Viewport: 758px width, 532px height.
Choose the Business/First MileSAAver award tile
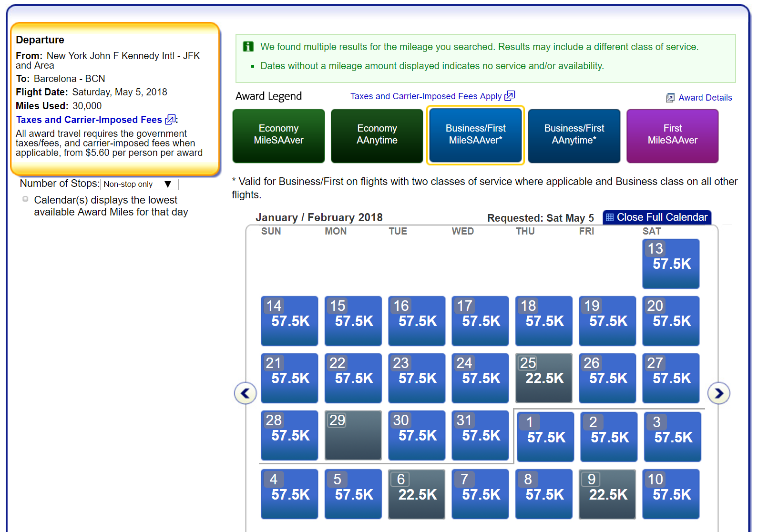click(475, 136)
